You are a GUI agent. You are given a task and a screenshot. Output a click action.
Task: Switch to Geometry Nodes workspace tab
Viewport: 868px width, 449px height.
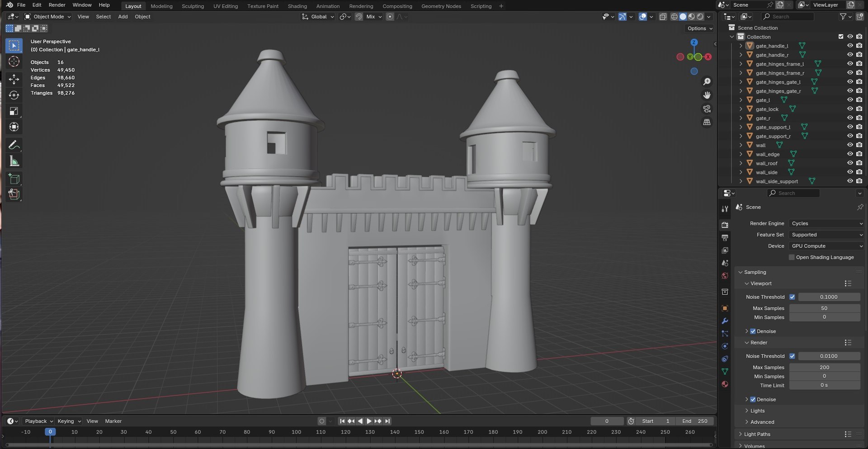pos(441,6)
